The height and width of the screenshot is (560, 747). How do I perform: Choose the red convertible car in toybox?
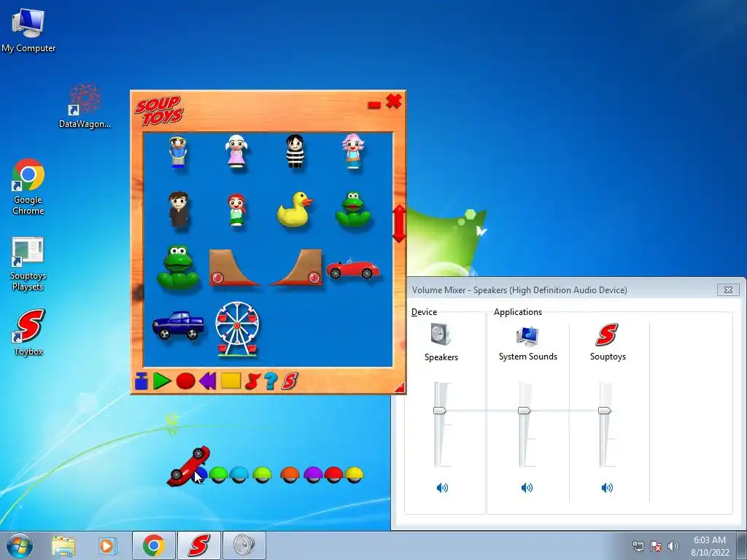click(x=353, y=270)
